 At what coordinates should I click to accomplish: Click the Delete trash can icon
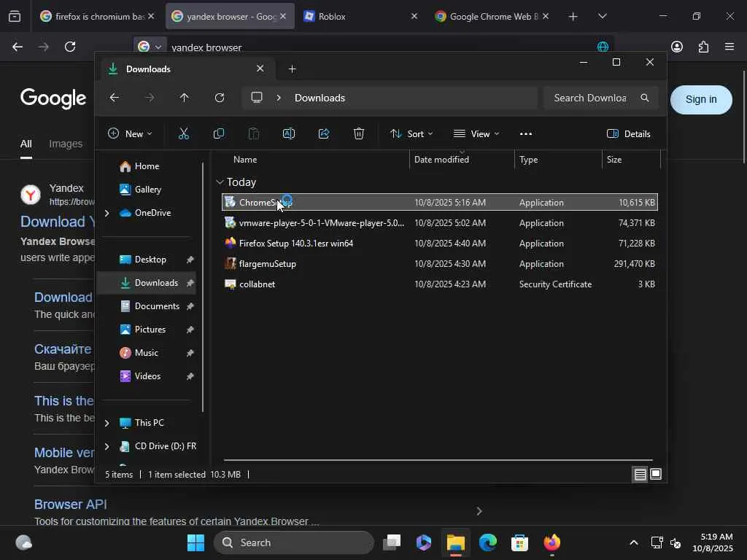click(359, 134)
